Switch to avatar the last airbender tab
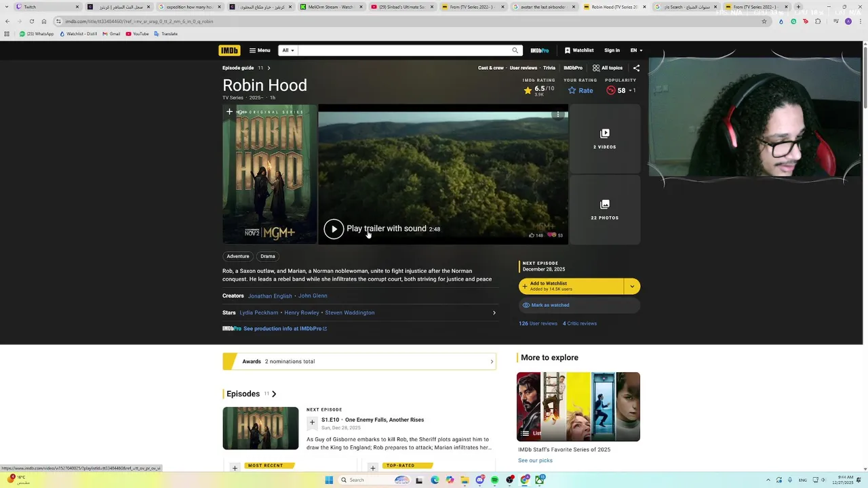Viewport: 868px width, 488px height. tap(543, 7)
